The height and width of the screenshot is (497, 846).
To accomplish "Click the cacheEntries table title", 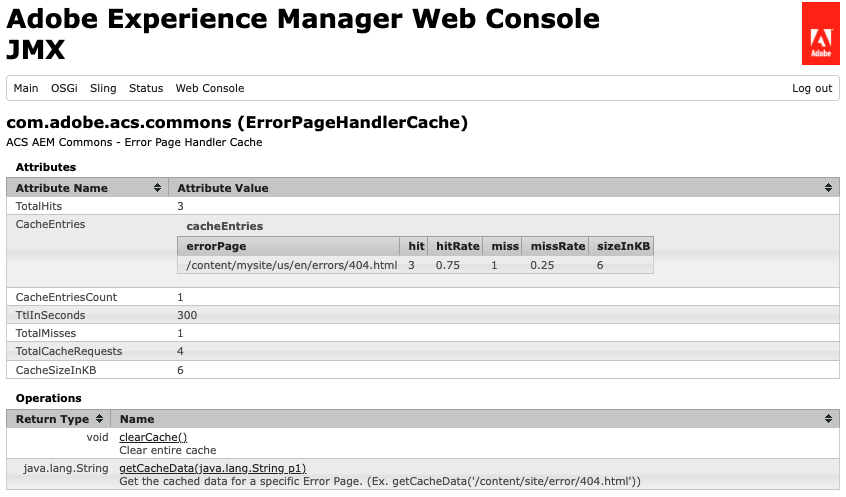I will click(x=224, y=226).
